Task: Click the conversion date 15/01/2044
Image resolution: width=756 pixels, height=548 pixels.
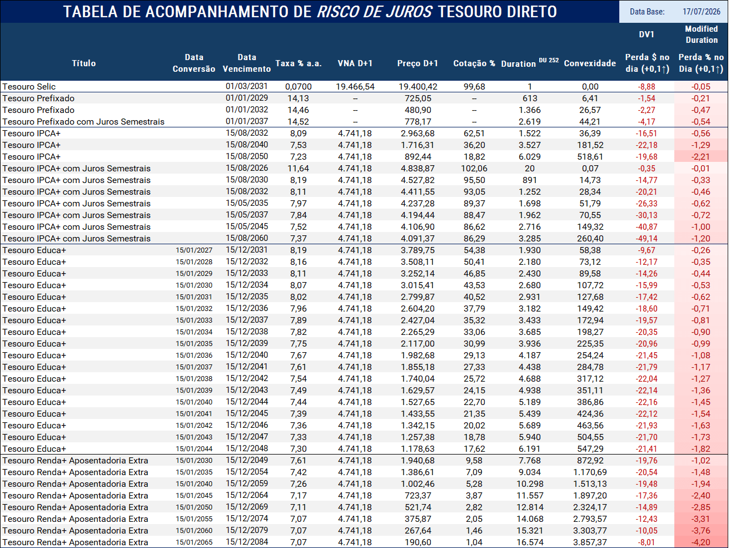Action: pos(194,449)
